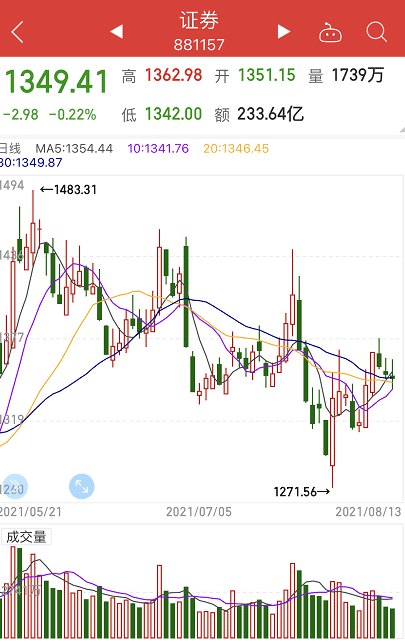Tap the blue 30:1349.87 MA label
405x642 pixels.
(31, 163)
